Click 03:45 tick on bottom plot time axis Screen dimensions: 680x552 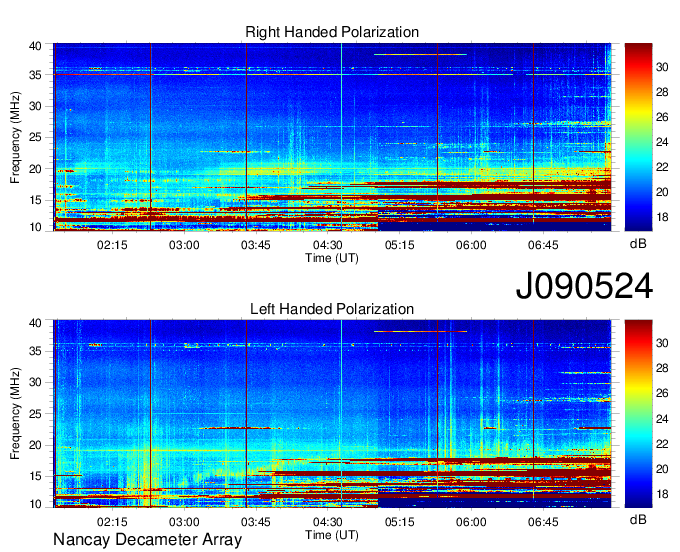[256, 522]
